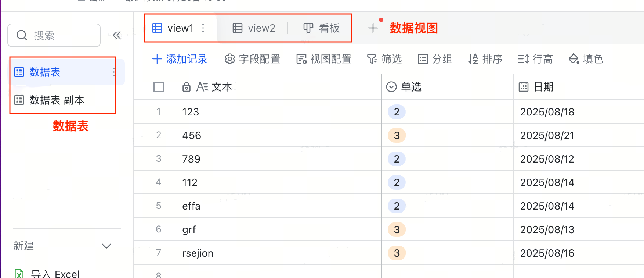The height and width of the screenshot is (278, 644).
Task: Switch to 看板 kanban tab
Action: coord(321,28)
